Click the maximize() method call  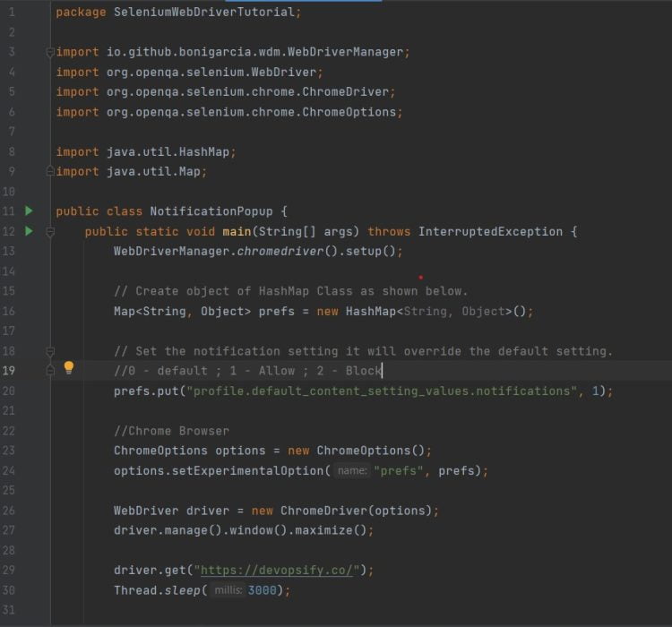346,530
